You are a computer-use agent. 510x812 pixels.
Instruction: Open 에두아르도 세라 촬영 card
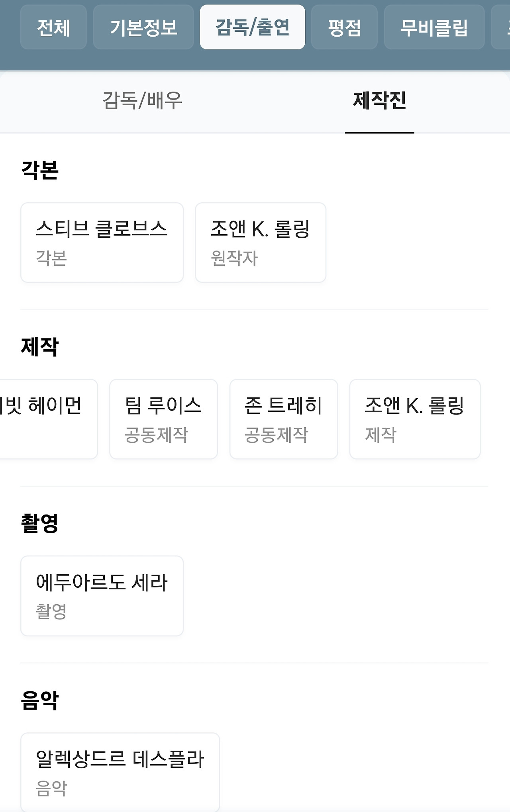pyautogui.click(x=102, y=596)
